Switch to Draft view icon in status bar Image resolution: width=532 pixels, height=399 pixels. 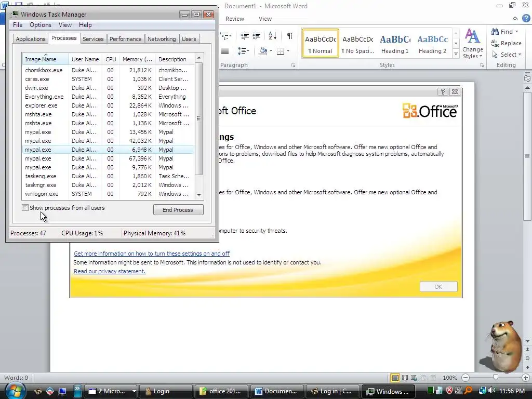coord(433,378)
